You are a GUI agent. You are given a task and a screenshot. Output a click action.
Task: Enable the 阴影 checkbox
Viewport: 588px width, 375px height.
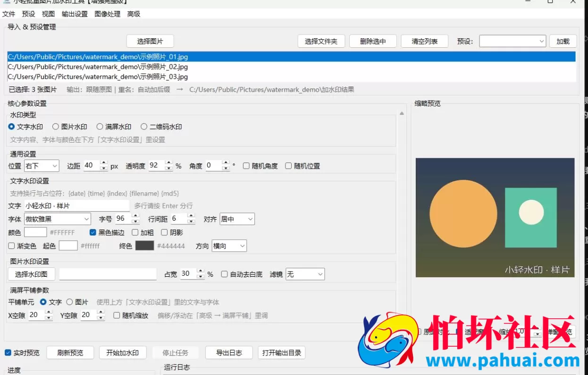pyautogui.click(x=172, y=232)
